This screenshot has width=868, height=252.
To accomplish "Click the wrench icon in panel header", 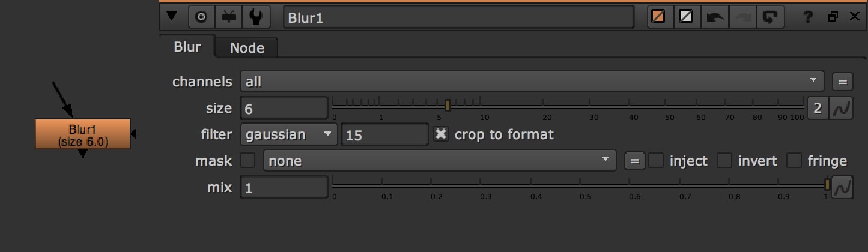I will tap(255, 17).
